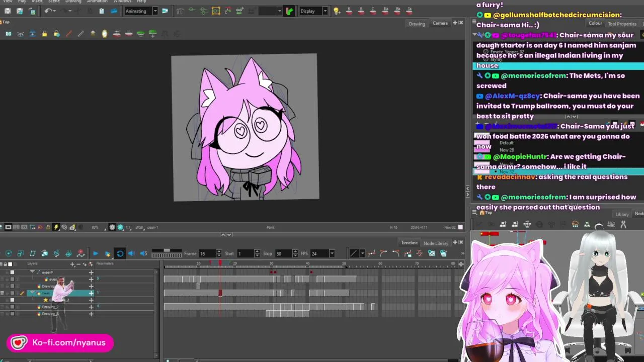644x362 pixels.
Task: Switch to the Camera view tab
Action: coord(440,23)
